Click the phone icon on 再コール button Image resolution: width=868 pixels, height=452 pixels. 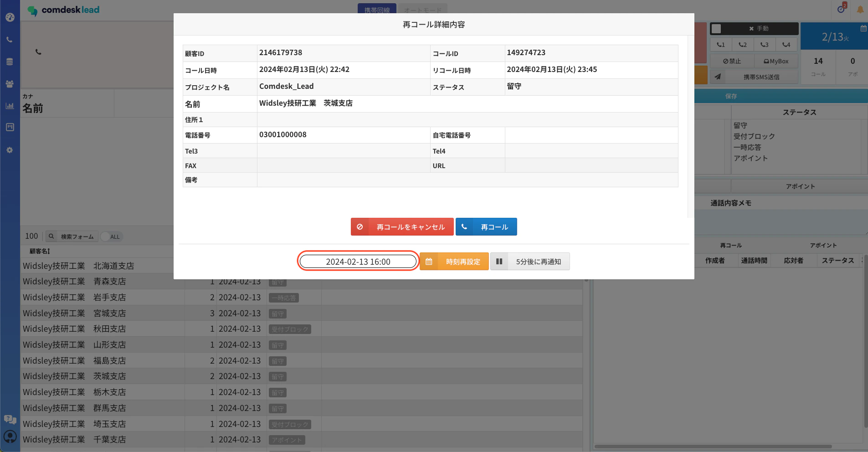click(464, 226)
